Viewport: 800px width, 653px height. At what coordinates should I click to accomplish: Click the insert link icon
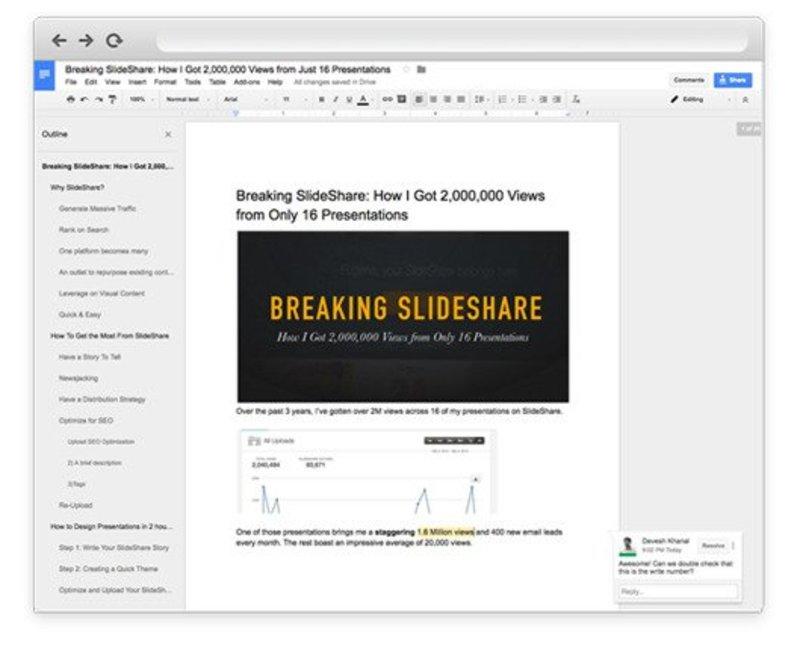pyautogui.click(x=388, y=100)
